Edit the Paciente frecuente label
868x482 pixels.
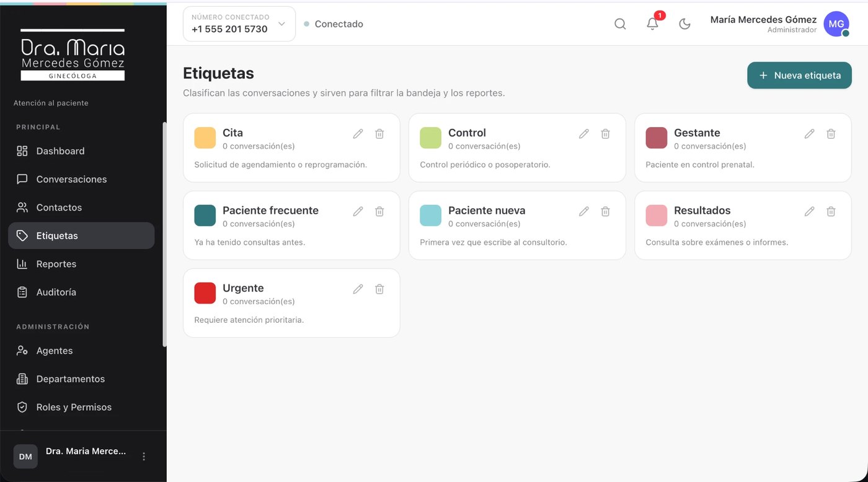point(358,211)
